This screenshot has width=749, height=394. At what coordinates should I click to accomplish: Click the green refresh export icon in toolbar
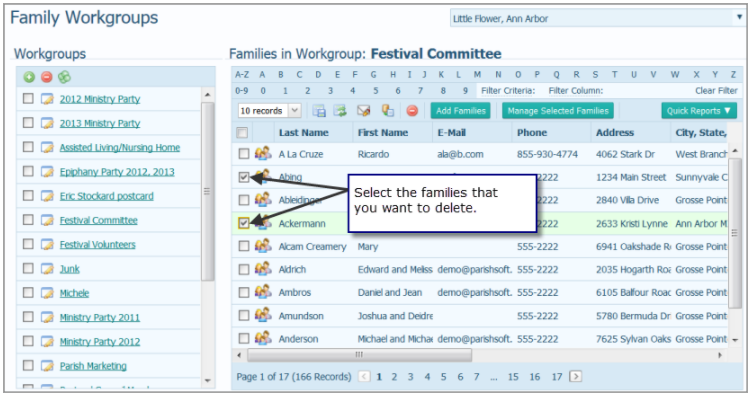coord(340,111)
